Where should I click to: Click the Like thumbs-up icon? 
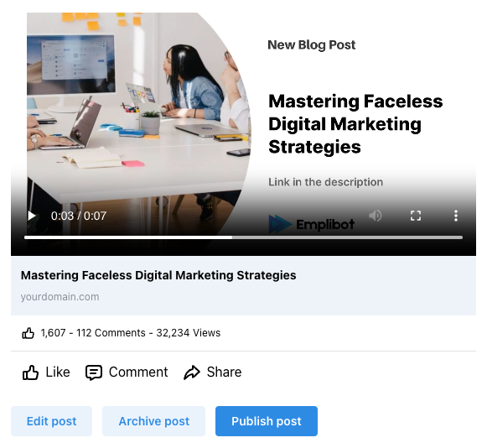pyautogui.click(x=30, y=372)
